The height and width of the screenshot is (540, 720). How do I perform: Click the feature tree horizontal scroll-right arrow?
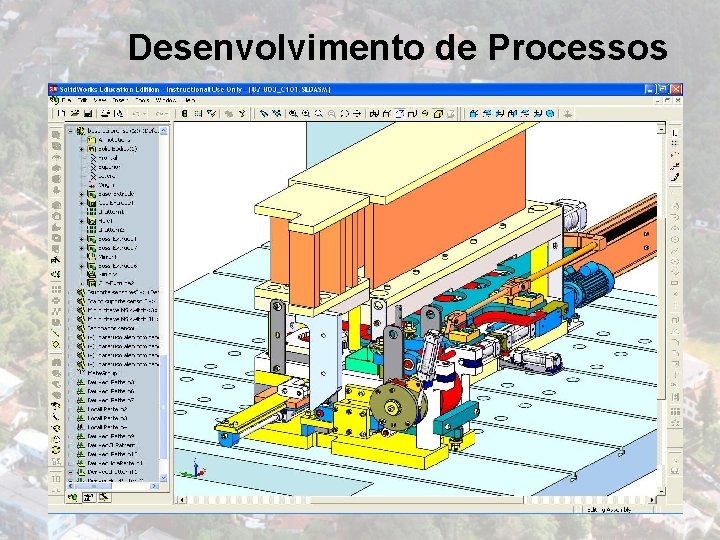pyautogui.click(x=154, y=486)
